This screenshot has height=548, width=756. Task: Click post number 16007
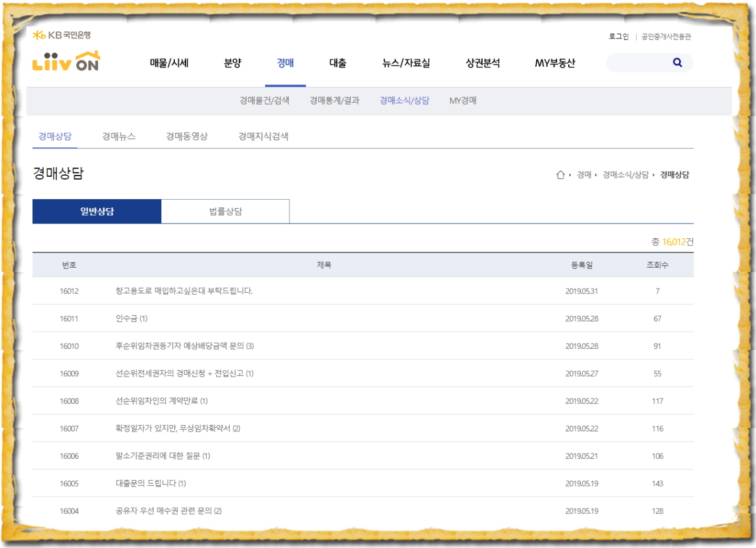pos(69,429)
